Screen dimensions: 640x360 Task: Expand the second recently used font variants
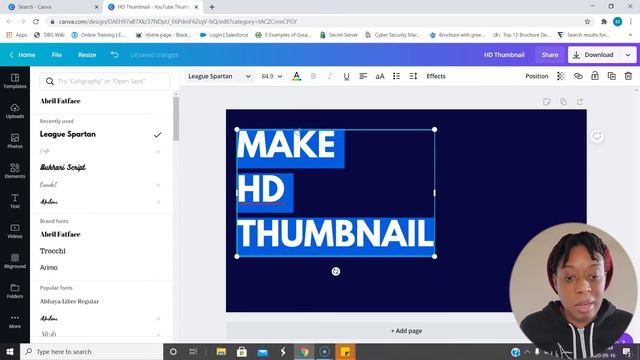point(158,151)
